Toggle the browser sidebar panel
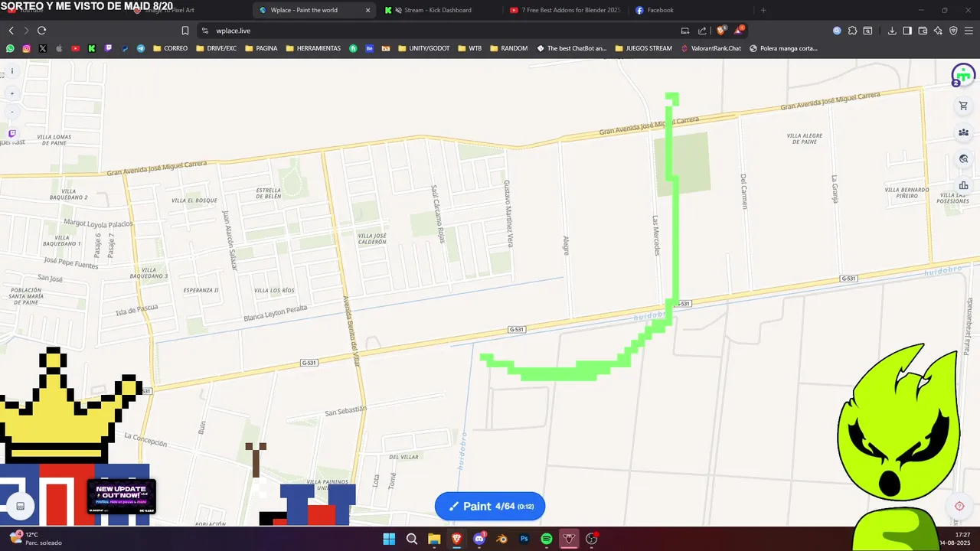The image size is (980, 551). point(907,31)
